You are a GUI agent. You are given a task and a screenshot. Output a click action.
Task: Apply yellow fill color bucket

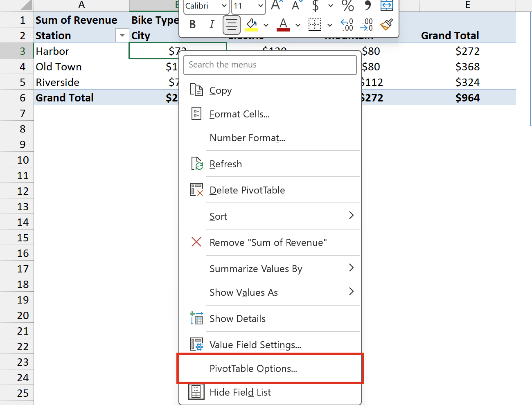pyautogui.click(x=251, y=25)
